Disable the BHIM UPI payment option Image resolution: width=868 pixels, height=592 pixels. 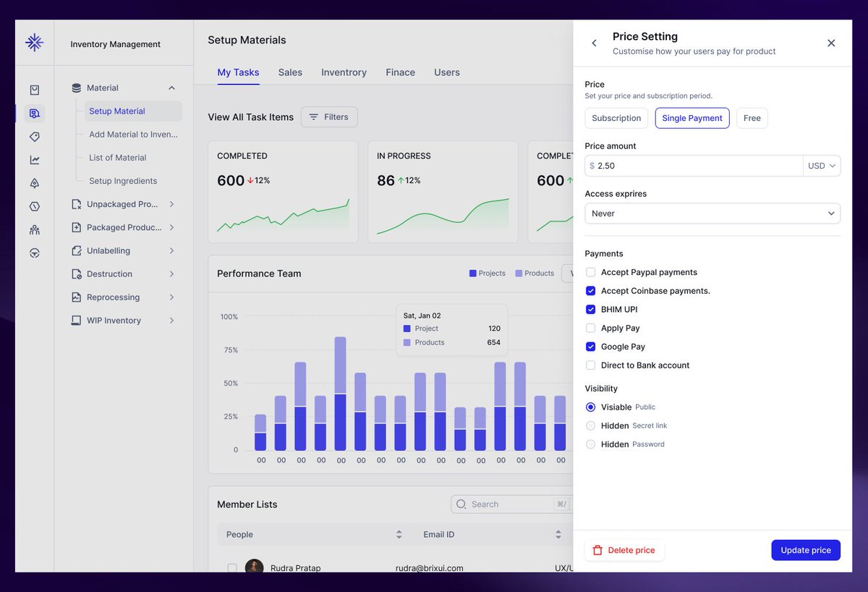tap(590, 309)
